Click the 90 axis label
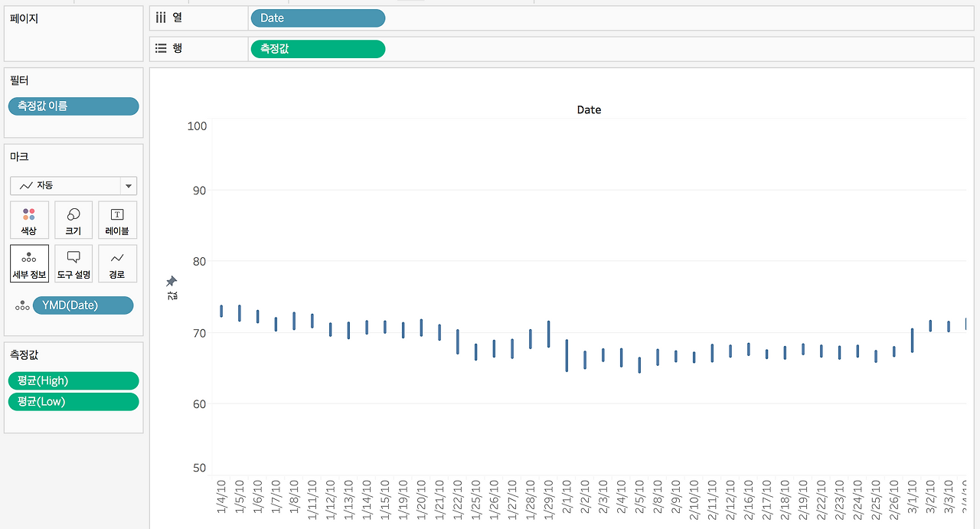 point(199,191)
